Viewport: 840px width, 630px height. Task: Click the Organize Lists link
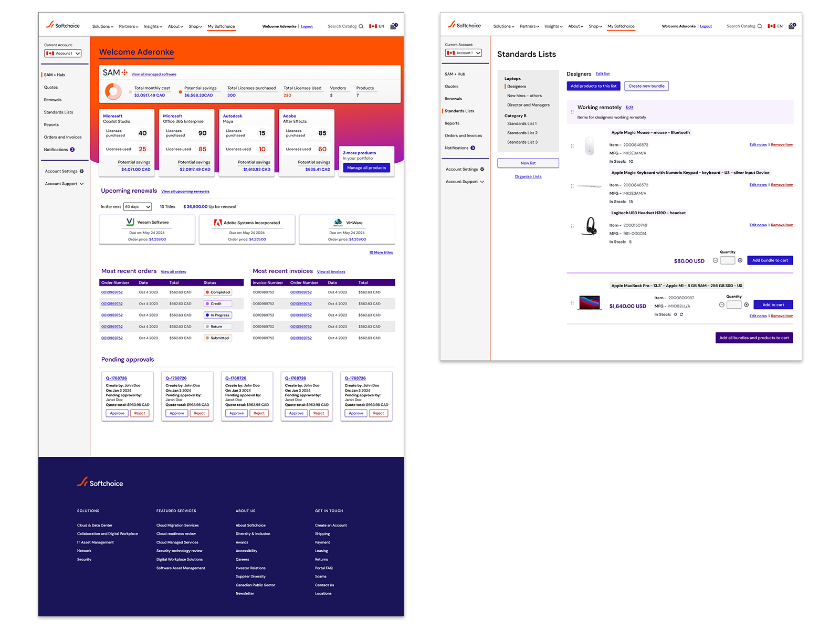click(528, 177)
